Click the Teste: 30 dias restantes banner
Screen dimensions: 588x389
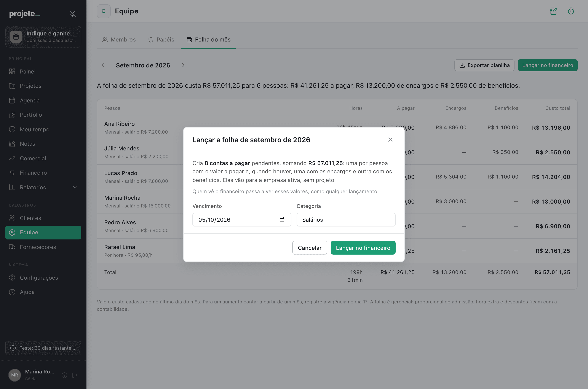[x=43, y=348]
